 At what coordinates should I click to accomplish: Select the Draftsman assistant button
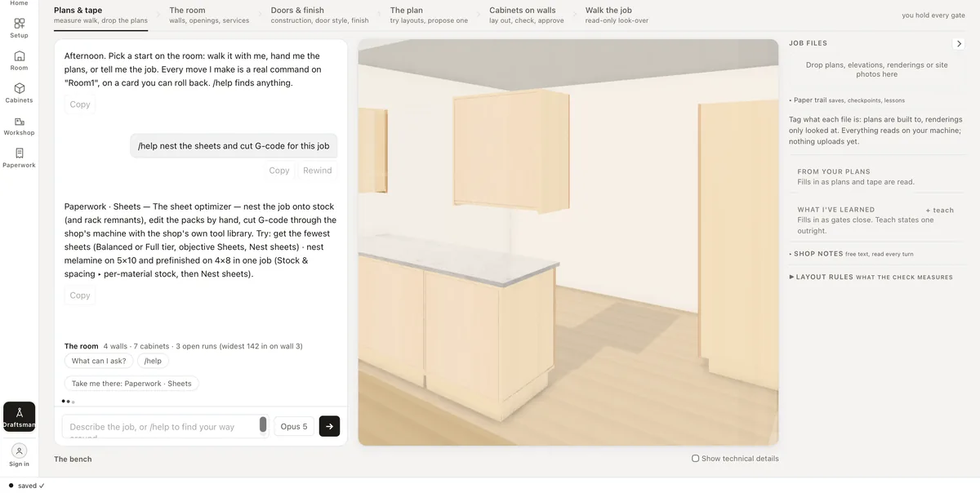(19, 417)
